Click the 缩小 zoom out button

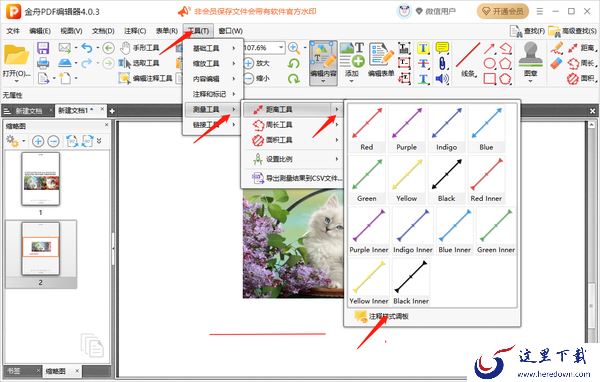tap(256, 78)
